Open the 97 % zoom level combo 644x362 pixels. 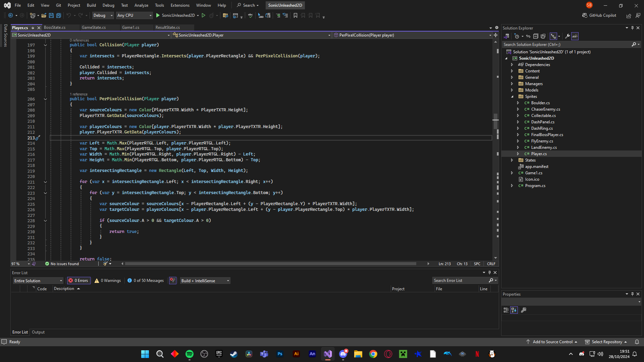coord(20,264)
